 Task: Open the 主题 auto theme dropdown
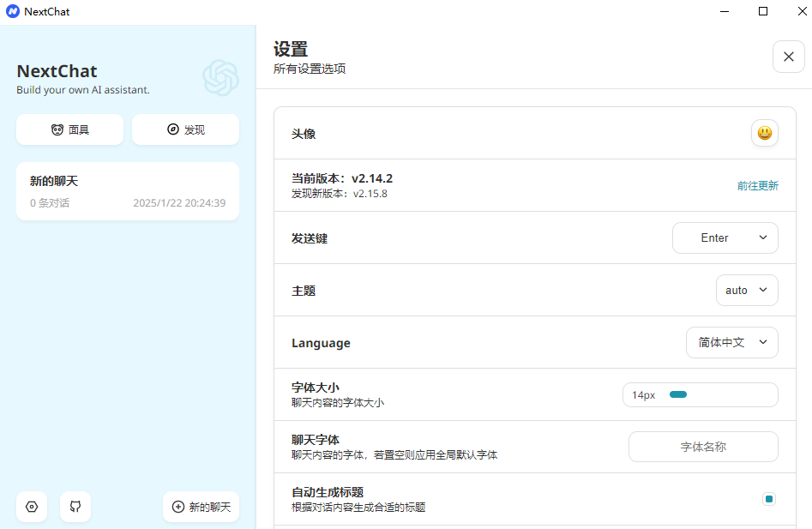(x=747, y=291)
